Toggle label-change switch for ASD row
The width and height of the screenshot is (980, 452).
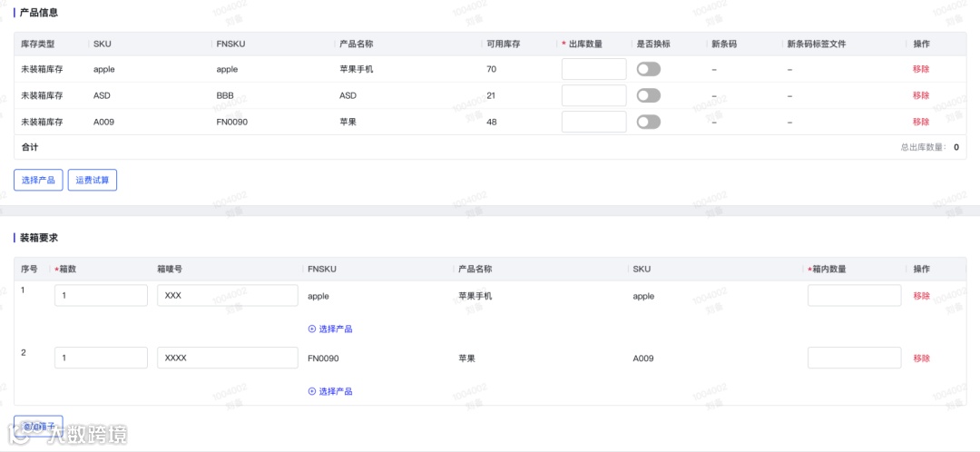[648, 95]
